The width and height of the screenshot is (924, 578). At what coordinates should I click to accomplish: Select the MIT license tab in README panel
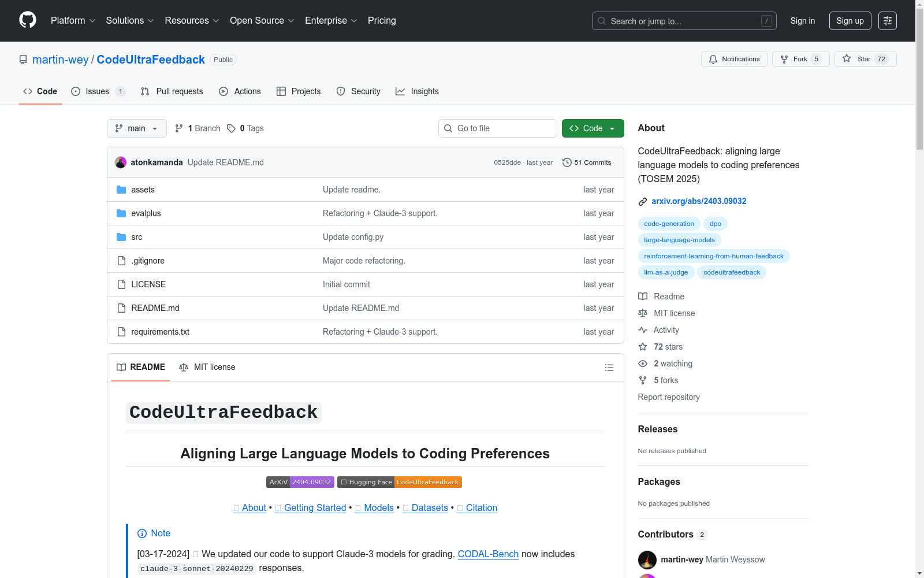tap(207, 368)
